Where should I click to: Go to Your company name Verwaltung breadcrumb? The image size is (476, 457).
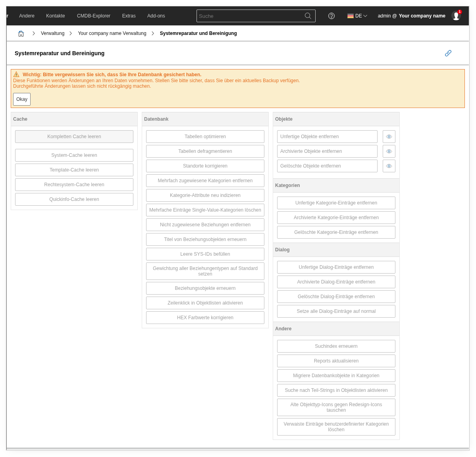[x=112, y=33]
